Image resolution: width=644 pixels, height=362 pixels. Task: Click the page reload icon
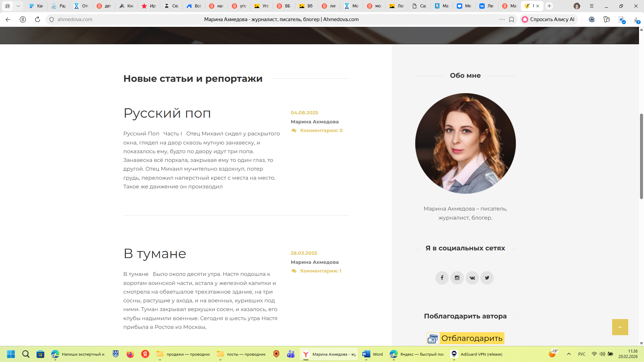[38, 19]
